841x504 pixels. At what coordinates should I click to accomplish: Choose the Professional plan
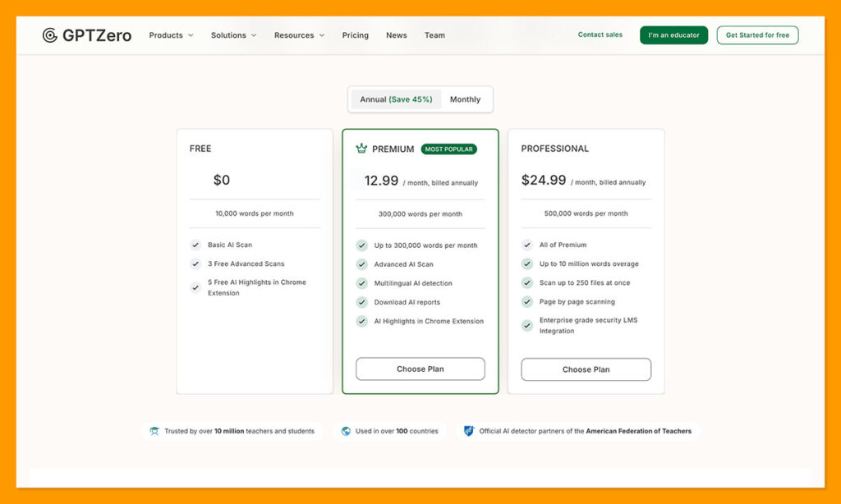(586, 370)
